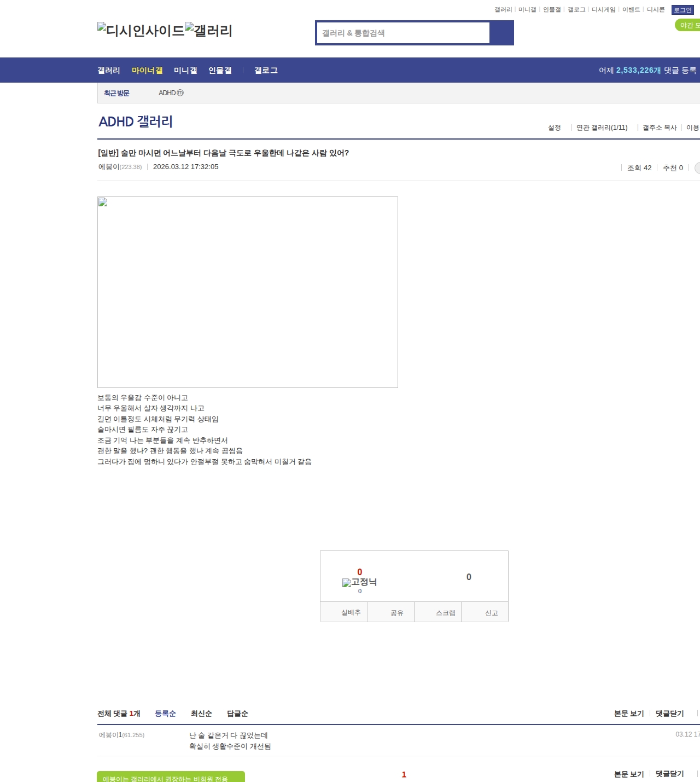Click the 조회 42 view count
This screenshot has width=700, height=782.
[x=639, y=168]
